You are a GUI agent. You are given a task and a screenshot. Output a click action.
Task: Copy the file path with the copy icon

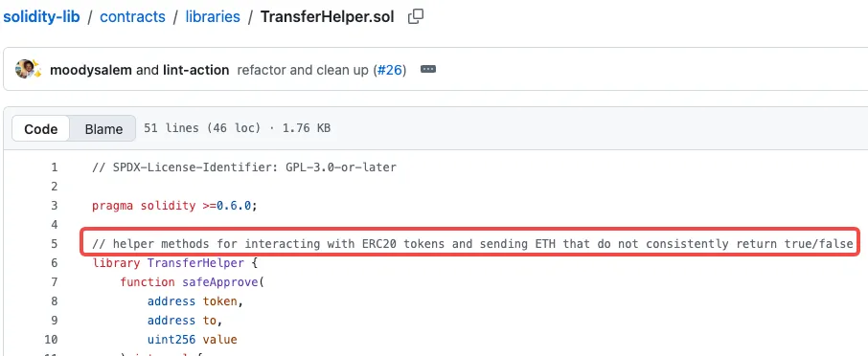[416, 17]
